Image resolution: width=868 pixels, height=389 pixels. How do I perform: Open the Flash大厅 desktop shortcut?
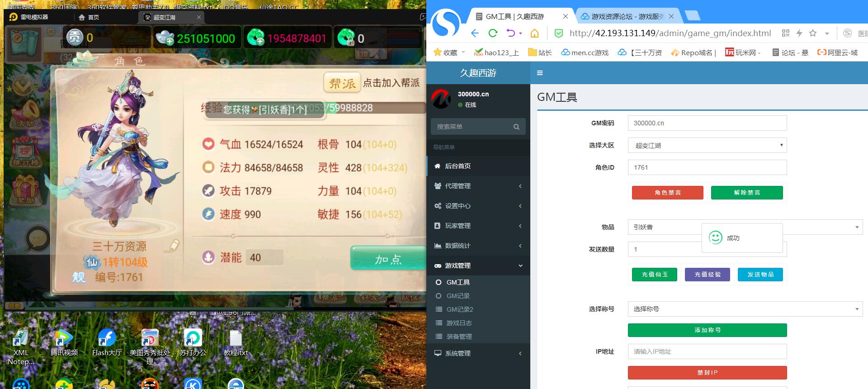click(107, 343)
